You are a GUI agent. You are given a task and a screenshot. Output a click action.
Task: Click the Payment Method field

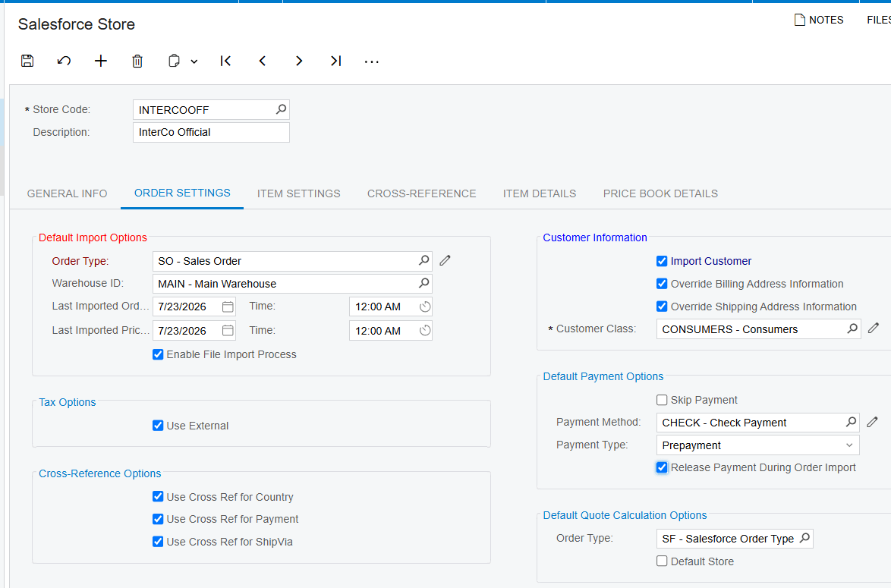(757, 423)
